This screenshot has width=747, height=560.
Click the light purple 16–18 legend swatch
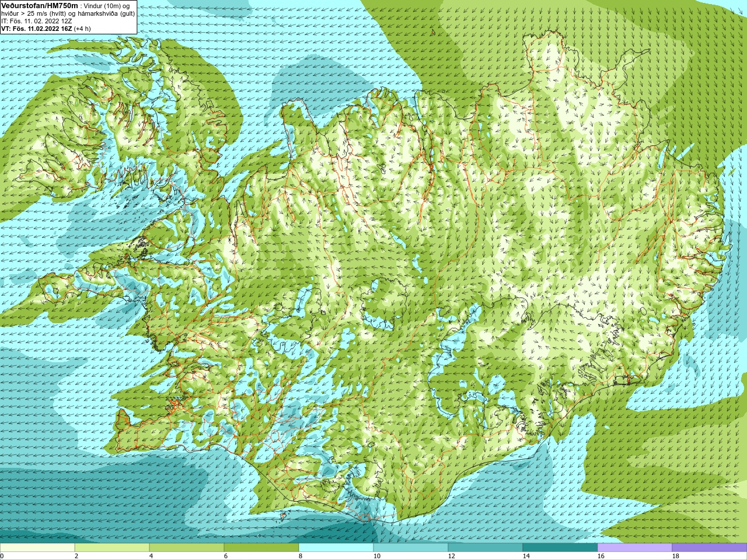pos(635,548)
